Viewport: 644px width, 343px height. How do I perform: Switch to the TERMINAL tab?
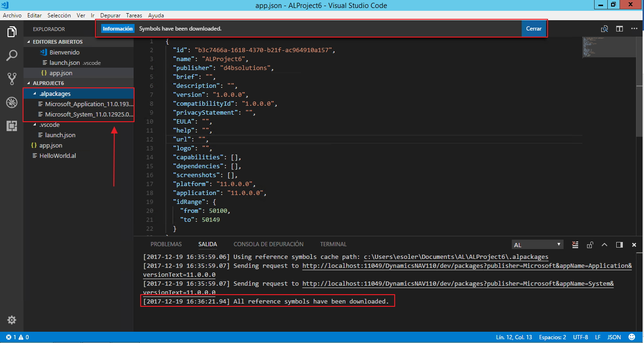tap(333, 244)
